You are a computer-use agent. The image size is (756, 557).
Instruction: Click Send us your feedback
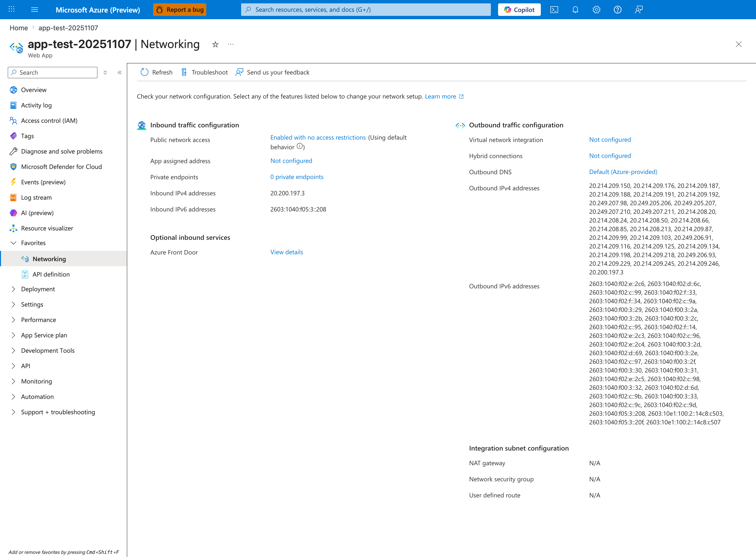coord(272,72)
